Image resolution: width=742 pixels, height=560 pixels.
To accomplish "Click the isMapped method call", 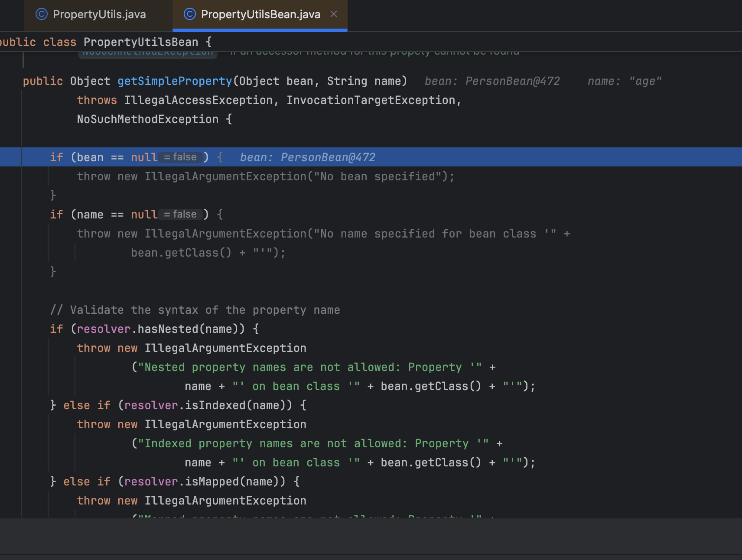I will tap(212, 482).
